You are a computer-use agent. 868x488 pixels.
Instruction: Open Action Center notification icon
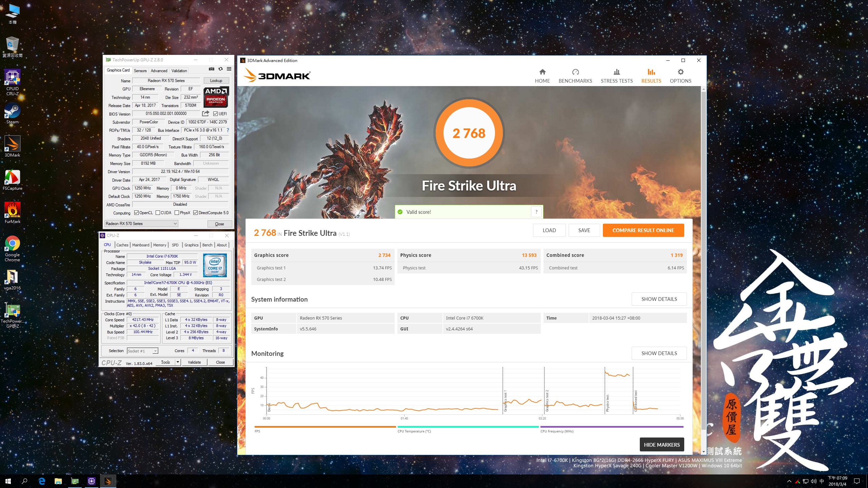point(857,481)
